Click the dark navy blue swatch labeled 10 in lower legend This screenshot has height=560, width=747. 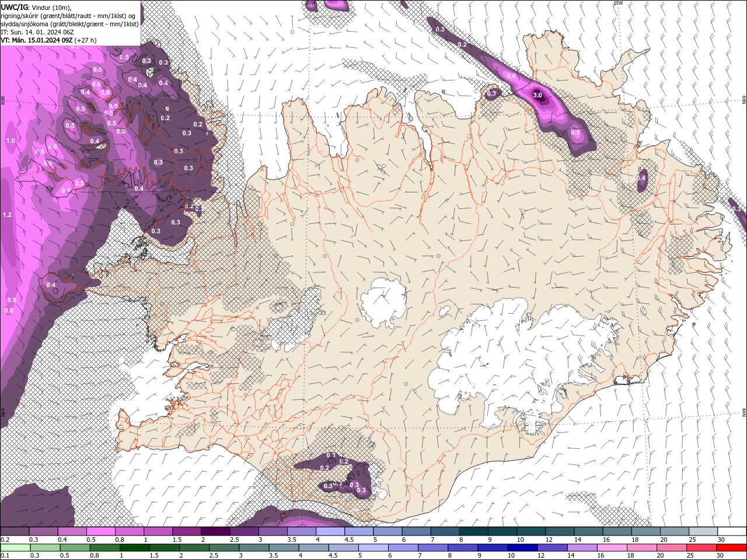tap(521, 548)
